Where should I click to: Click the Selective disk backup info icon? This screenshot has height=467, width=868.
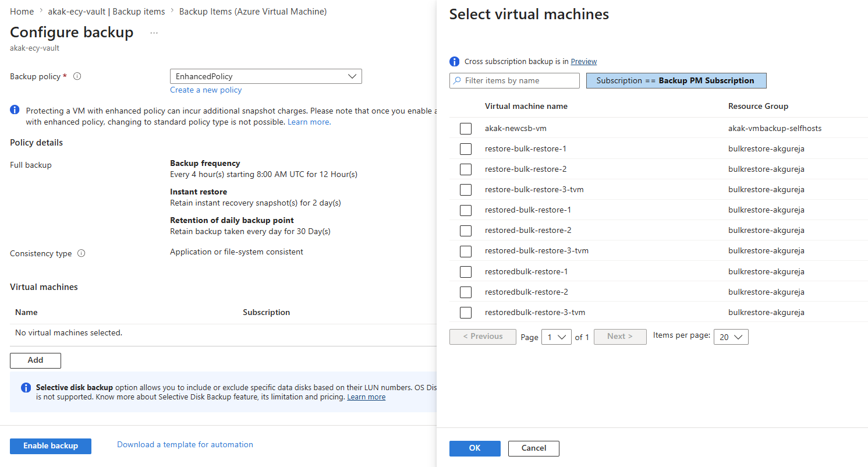coord(26,387)
